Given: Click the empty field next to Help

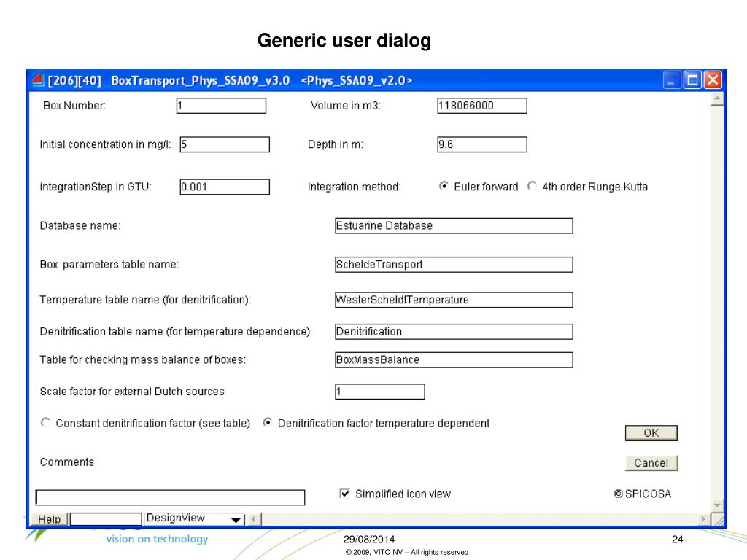Looking at the screenshot, I should point(106,519).
